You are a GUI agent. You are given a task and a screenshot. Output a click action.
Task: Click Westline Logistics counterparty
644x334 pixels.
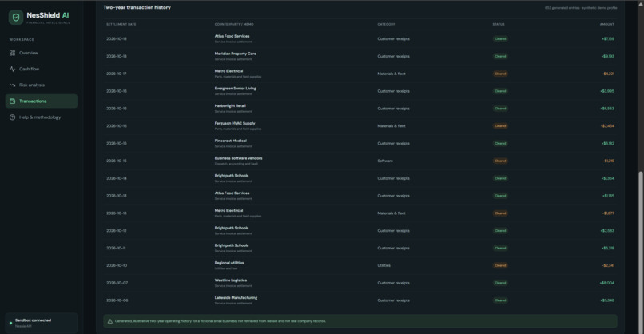[x=231, y=280]
